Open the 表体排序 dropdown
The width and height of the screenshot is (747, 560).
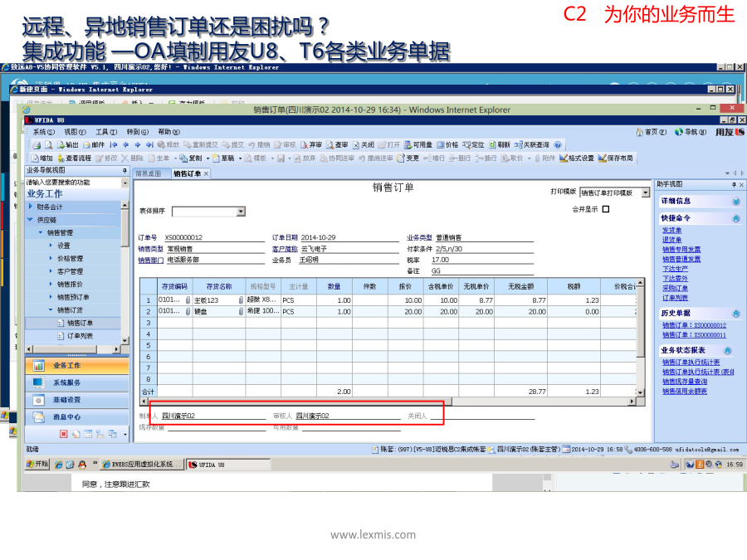[241, 212]
